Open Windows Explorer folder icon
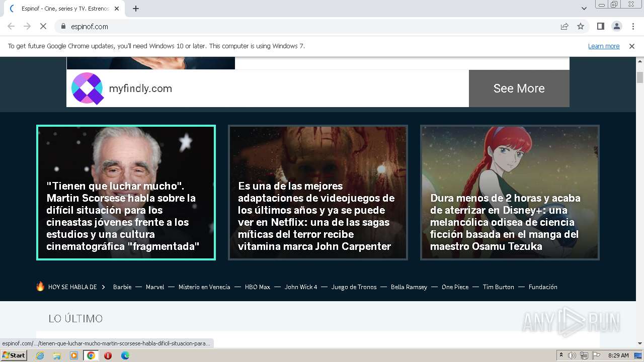 tap(57, 355)
